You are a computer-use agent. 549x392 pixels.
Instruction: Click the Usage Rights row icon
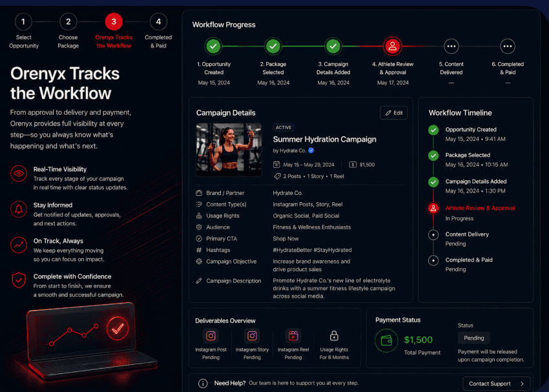click(199, 216)
